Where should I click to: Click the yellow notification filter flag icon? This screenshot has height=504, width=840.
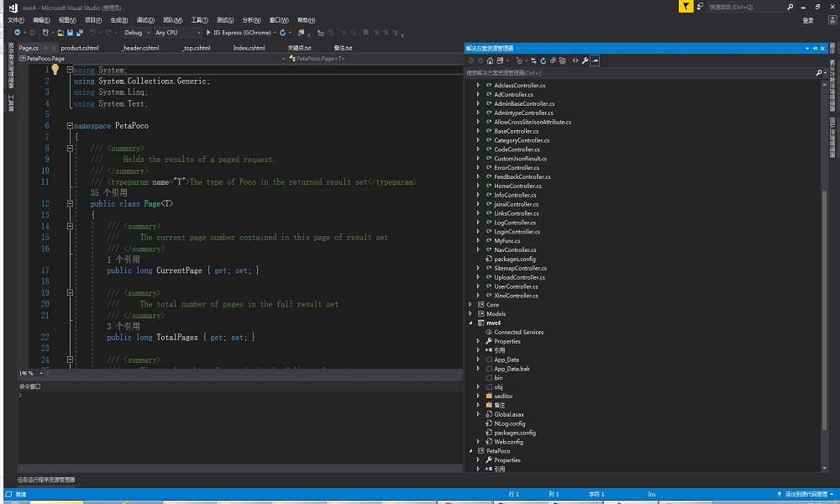[x=685, y=7]
